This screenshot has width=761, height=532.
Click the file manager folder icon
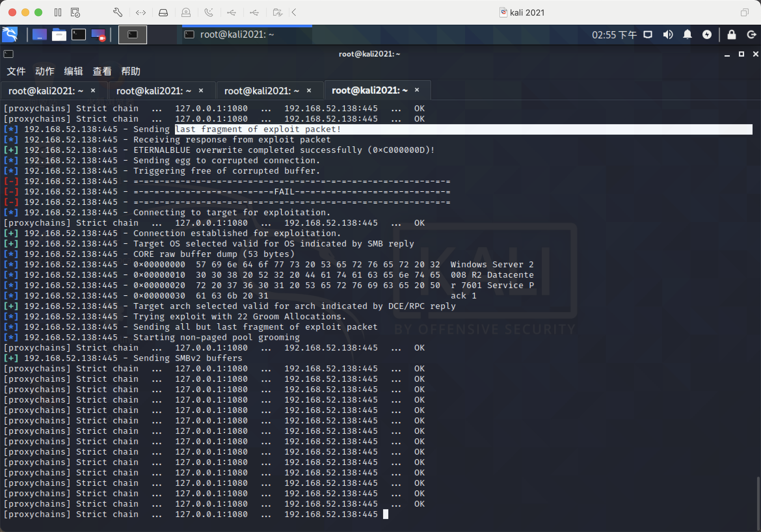[59, 34]
